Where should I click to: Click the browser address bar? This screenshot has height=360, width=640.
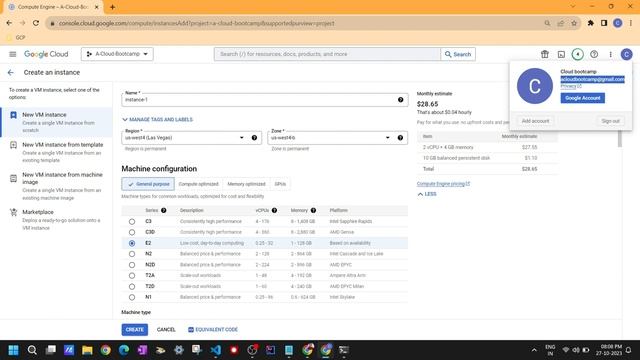[294, 23]
